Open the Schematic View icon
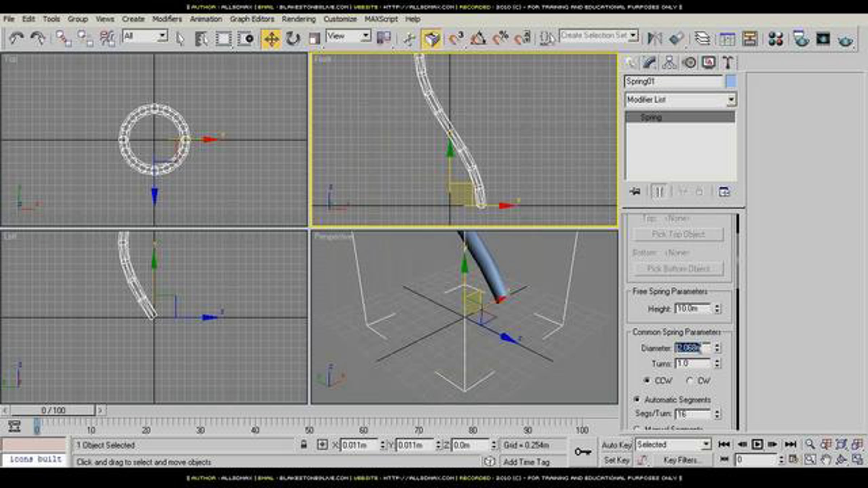Viewport: 868px width, 488px height. (x=750, y=38)
